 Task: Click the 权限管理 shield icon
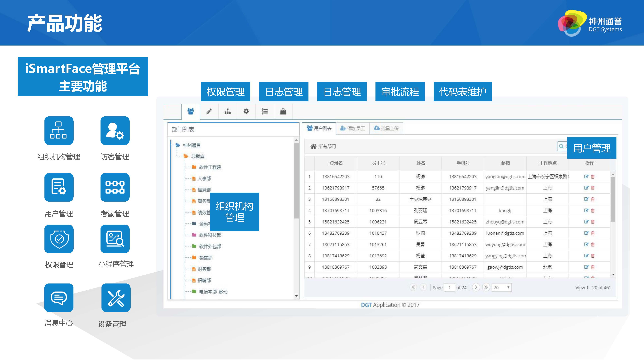pos(59,239)
